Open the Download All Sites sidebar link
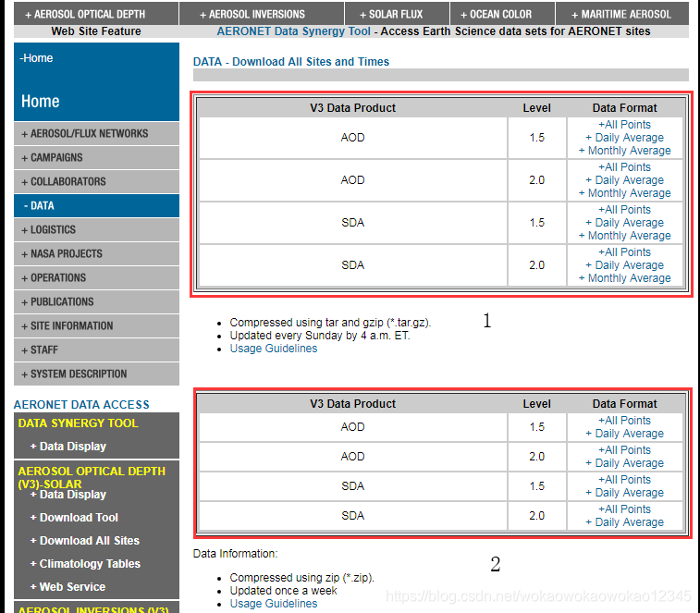Screen dimensions: 700x613 (x=85, y=541)
